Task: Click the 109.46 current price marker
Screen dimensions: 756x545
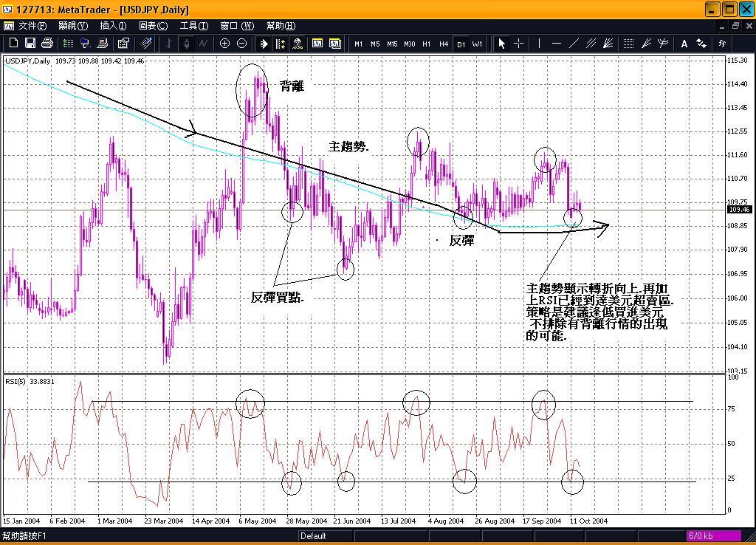Action: click(x=739, y=209)
